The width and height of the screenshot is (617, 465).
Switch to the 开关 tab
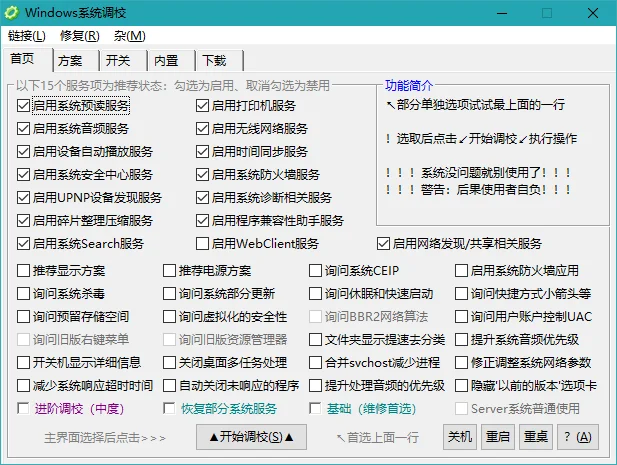123,61
